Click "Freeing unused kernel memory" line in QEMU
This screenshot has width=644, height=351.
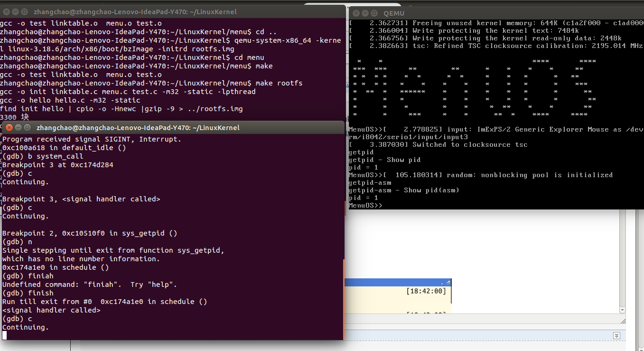[496, 23]
